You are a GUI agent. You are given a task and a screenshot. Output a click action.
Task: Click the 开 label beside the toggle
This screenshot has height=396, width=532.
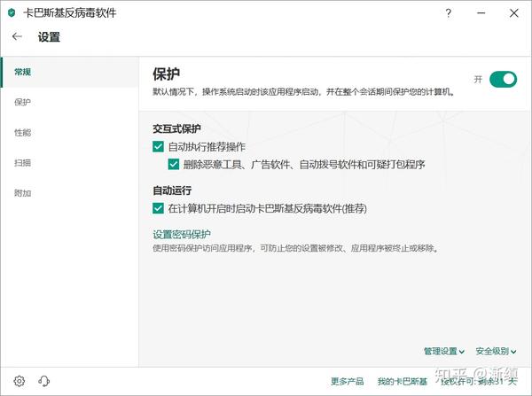pos(478,80)
